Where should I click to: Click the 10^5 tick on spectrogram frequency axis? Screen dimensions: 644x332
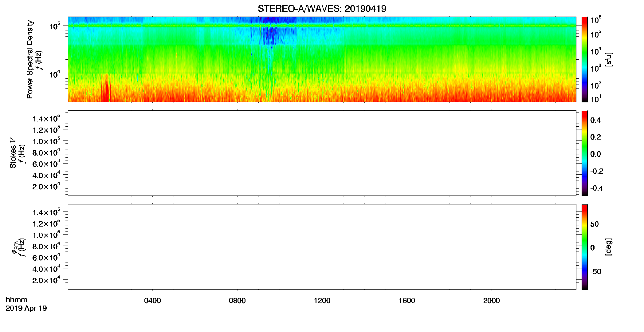[54, 26]
